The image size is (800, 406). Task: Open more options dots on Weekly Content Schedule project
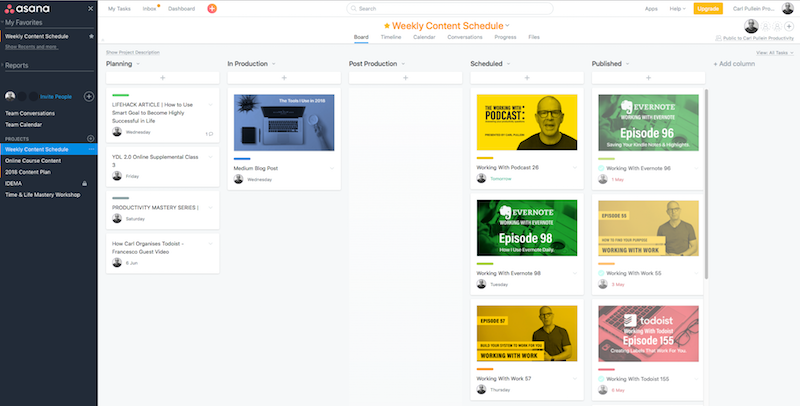click(x=91, y=149)
